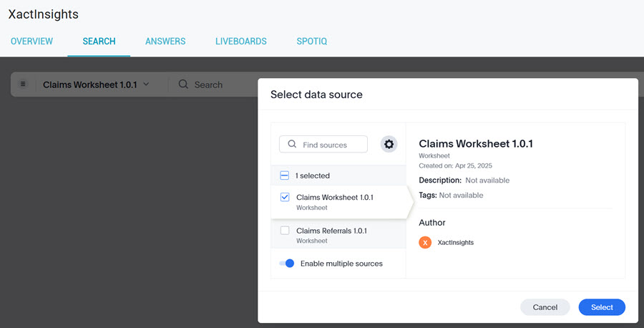644x328 pixels.
Task: Uncheck Claims Worksheet 1.0.1 checkbox
Action: (x=285, y=198)
